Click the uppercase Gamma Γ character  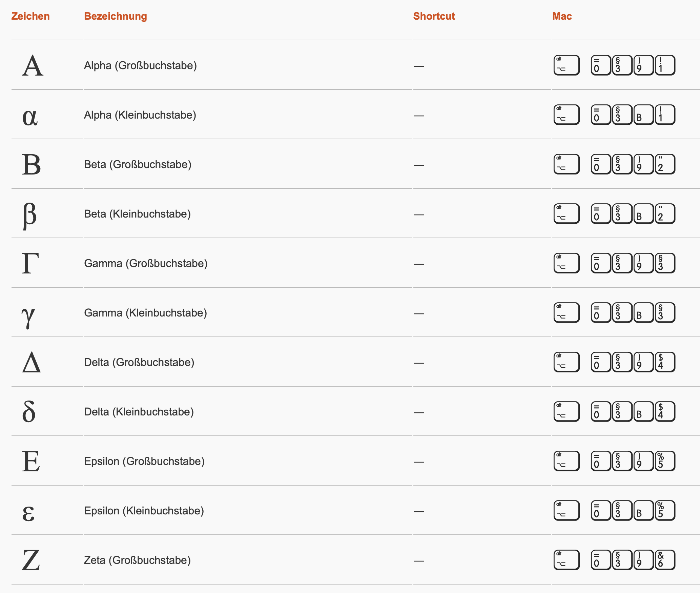30,263
